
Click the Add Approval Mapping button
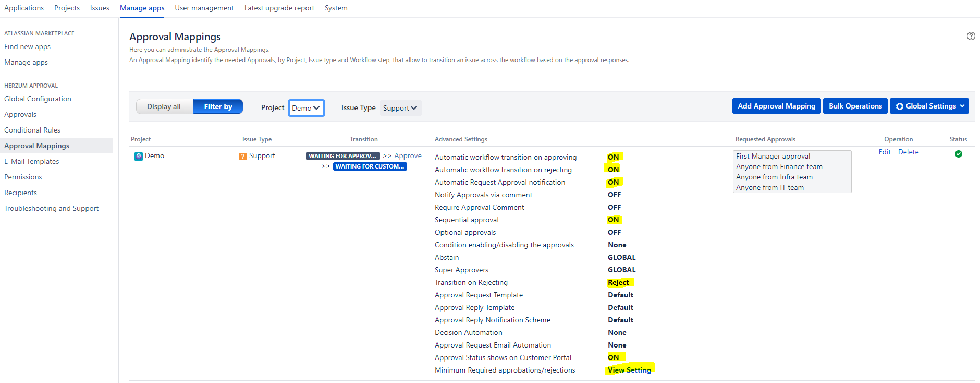coord(776,106)
